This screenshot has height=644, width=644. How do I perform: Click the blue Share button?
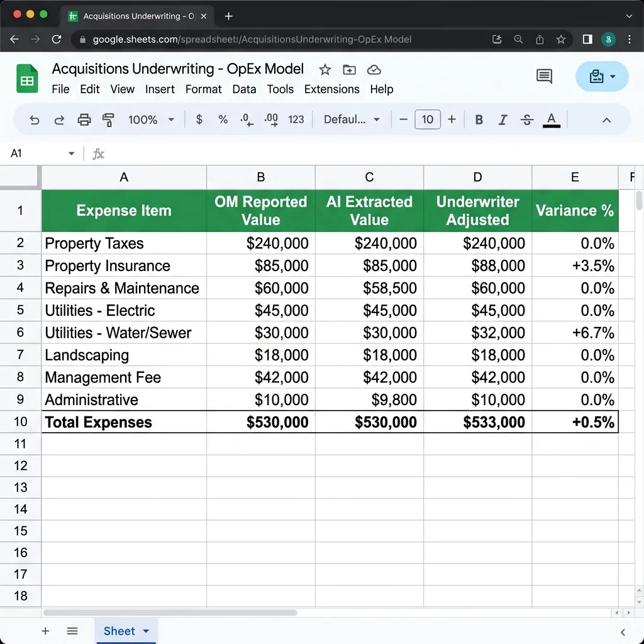click(x=602, y=76)
